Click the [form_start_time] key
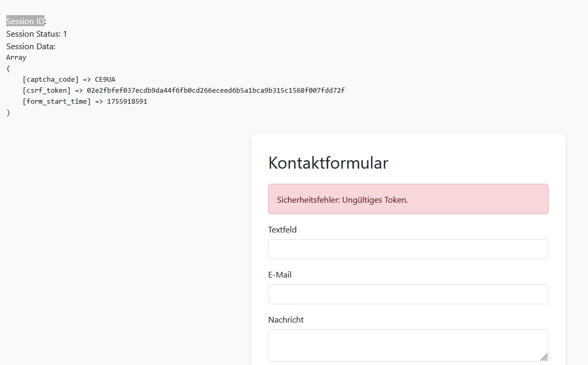The image size is (588, 365). click(56, 102)
